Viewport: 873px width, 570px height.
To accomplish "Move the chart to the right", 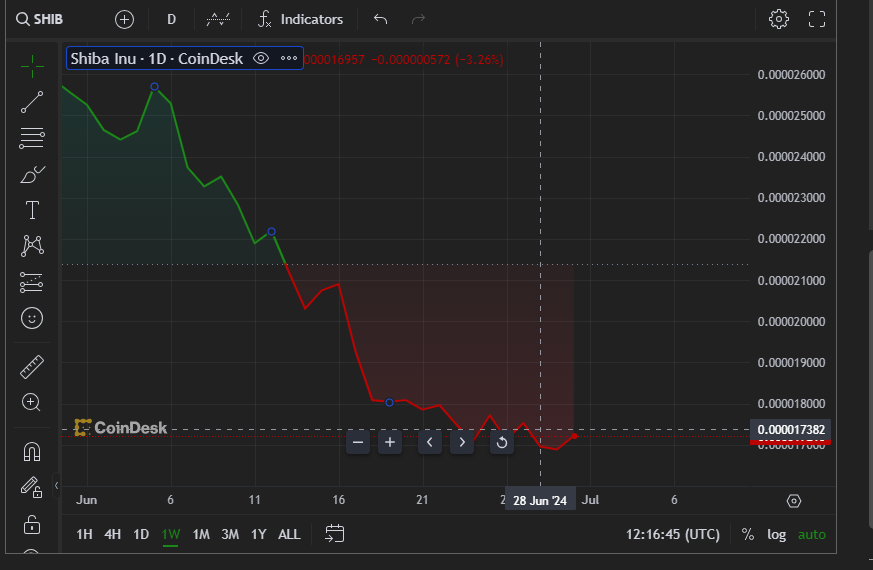I will (462, 443).
